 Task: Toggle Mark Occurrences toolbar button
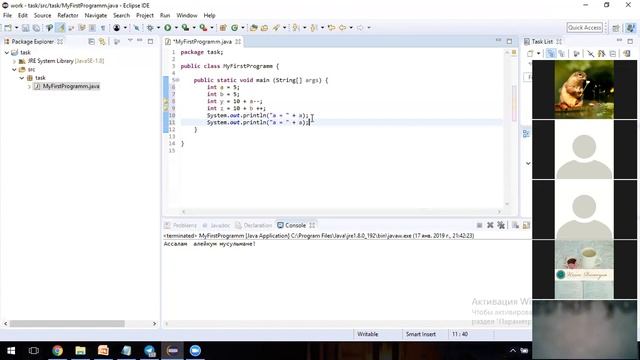point(60,28)
